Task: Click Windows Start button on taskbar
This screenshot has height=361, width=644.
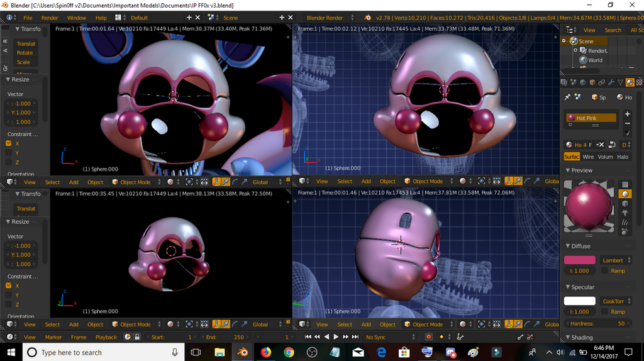Action: coord(11,352)
